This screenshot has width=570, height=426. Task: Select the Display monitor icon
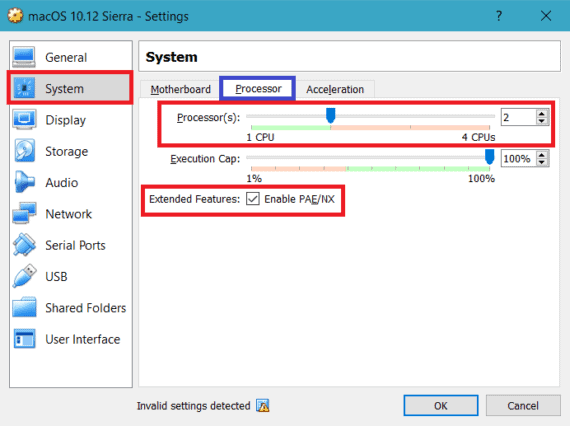pyautogui.click(x=24, y=120)
